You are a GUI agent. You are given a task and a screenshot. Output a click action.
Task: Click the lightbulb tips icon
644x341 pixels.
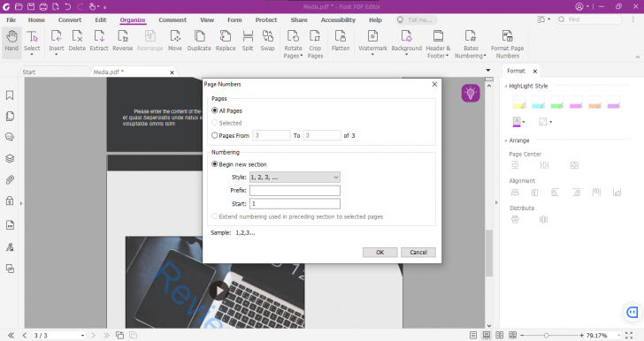(x=471, y=93)
